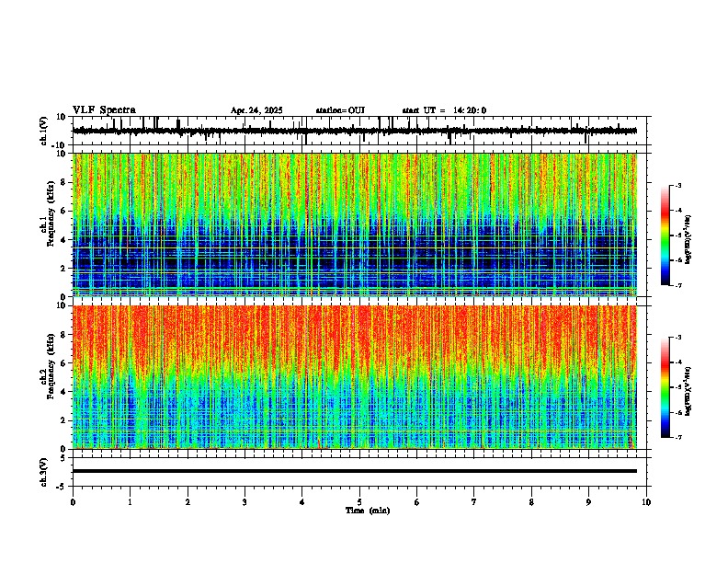Image resolution: width=728 pixels, height=563 pixels.
Task: Click the "station=OUI" header label
Action: [340, 110]
